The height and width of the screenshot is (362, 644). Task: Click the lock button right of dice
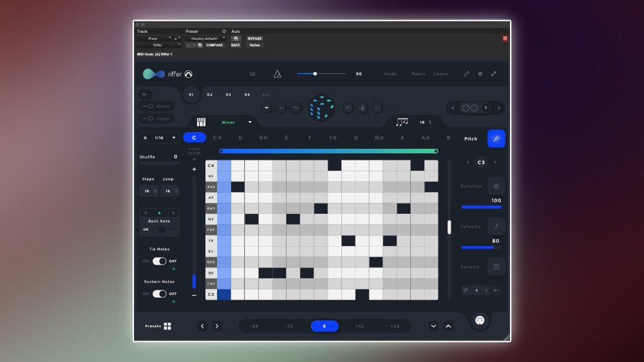(x=362, y=108)
